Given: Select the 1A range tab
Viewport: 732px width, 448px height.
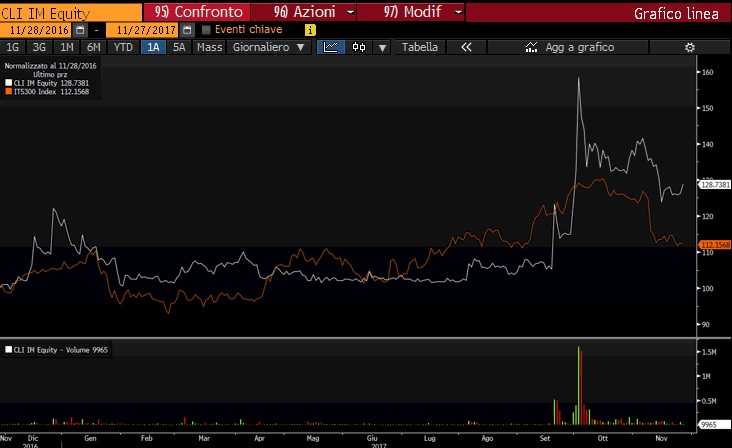Looking at the screenshot, I should [x=153, y=47].
